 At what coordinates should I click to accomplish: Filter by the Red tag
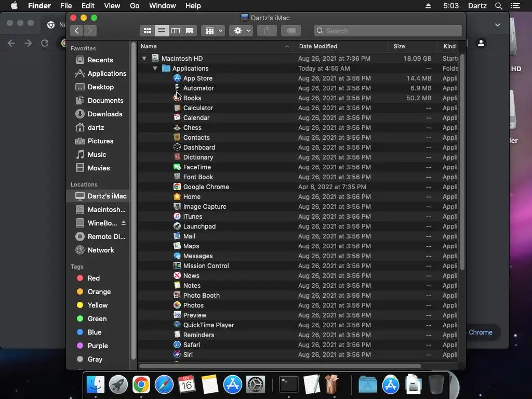(x=98, y=278)
